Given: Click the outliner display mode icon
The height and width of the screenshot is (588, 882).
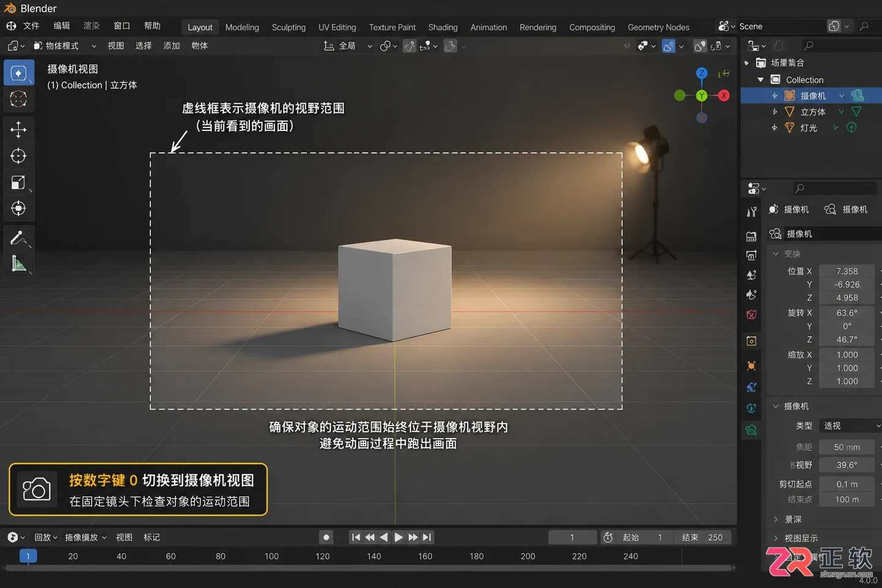Looking at the screenshot, I should (x=756, y=46).
